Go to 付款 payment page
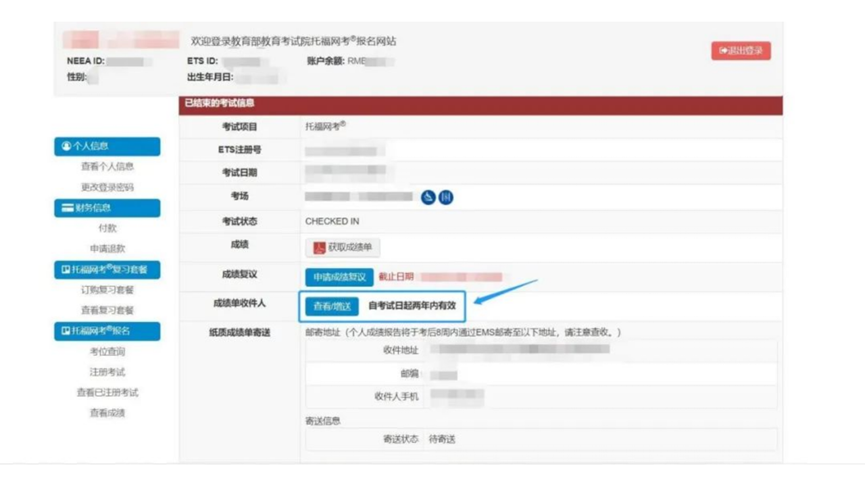Screen dimensions: 865x484 (107, 228)
